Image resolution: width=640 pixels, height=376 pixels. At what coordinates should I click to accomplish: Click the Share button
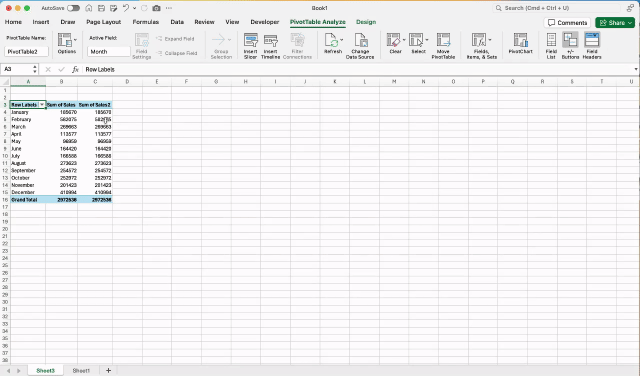(x=615, y=23)
